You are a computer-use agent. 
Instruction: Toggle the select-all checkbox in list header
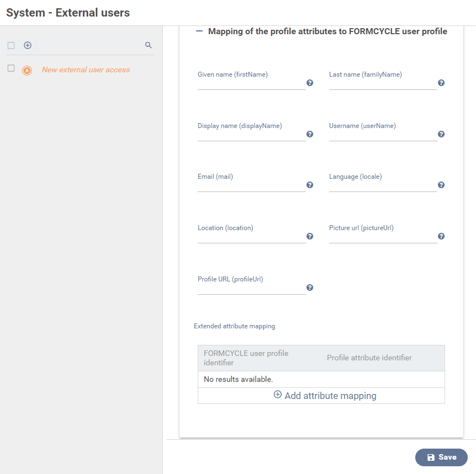coord(11,45)
